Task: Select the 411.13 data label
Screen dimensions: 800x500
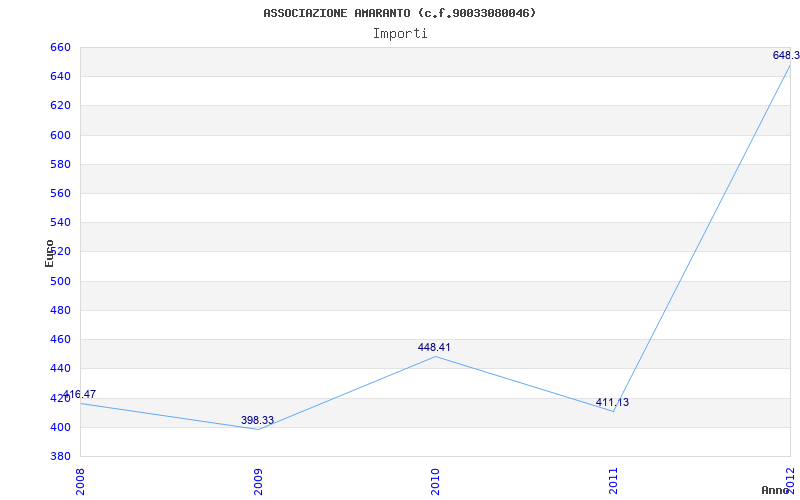Action: pyautogui.click(x=612, y=403)
